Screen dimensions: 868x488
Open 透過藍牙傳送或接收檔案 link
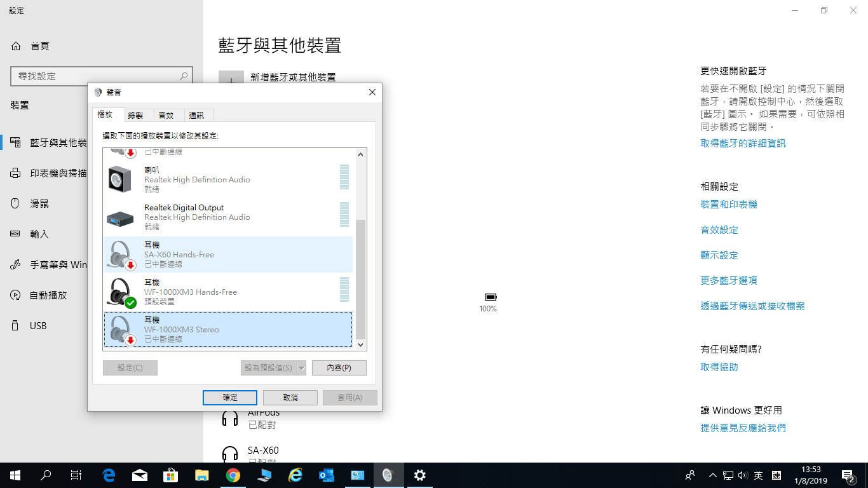tap(753, 306)
